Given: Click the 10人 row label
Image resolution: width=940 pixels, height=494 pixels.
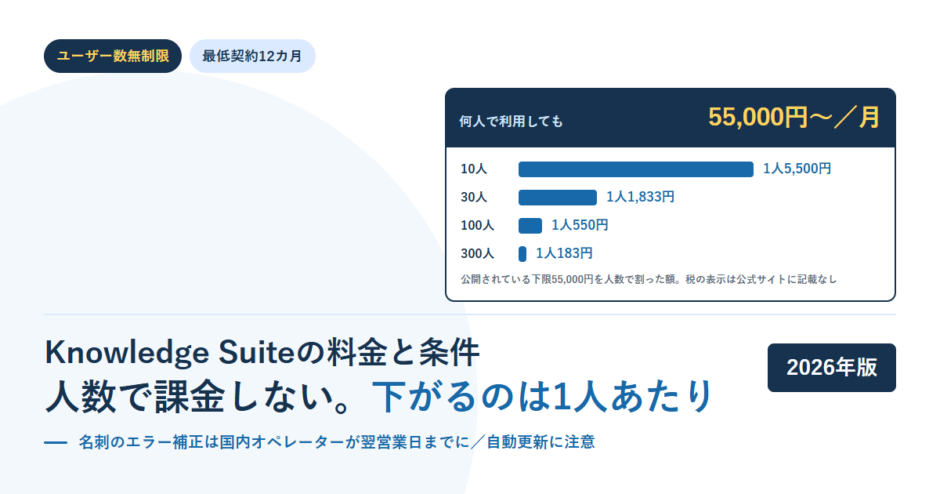Looking at the screenshot, I should tap(474, 169).
